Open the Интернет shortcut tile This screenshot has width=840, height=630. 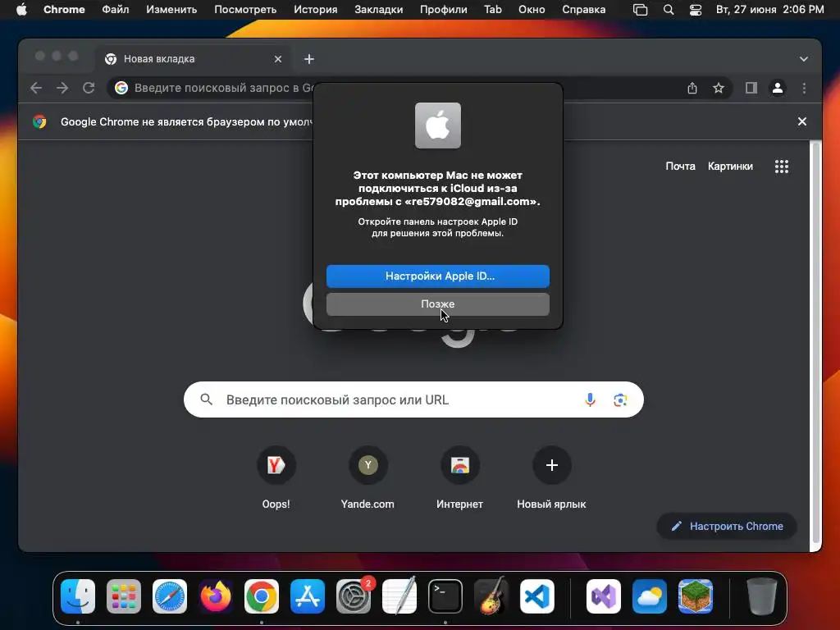pyautogui.click(x=459, y=478)
